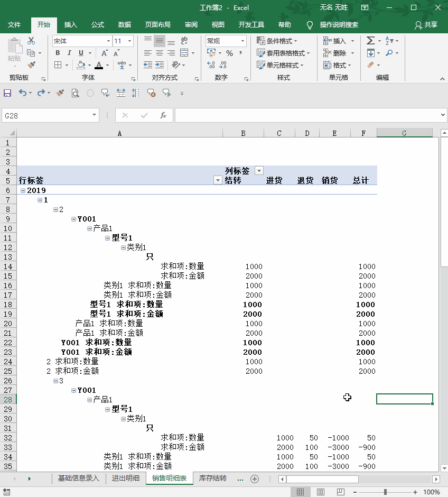
Task: Click the Cut scissors icon
Action: [x=31, y=41]
